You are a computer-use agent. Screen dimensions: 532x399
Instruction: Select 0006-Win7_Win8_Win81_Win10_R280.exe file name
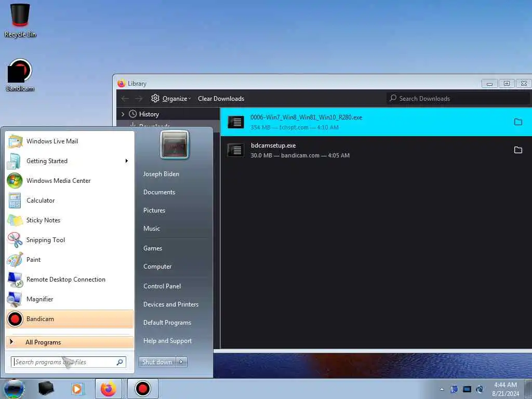[x=307, y=117]
